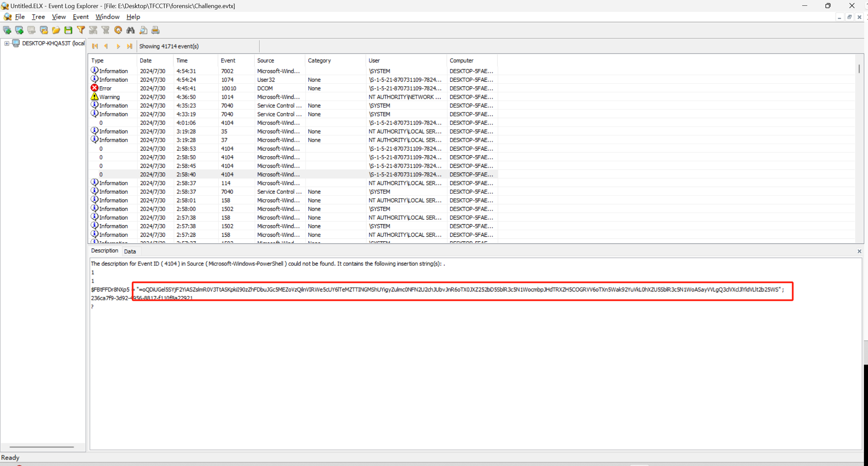Click the yellow folder Open file icon
This screenshot has height=466, width=868.
[x=56, y=30]
